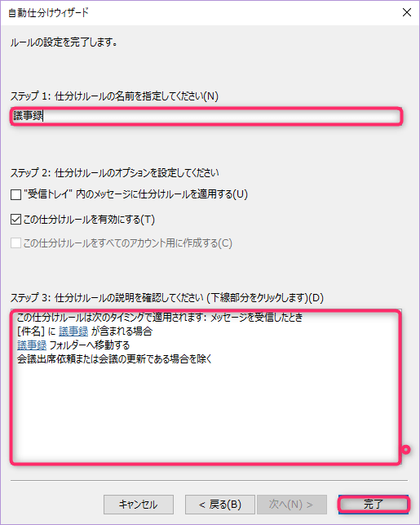Click the キャンセル button
Image resolution: width=420 pixels, height=525 pixels.
pos(139,505)
